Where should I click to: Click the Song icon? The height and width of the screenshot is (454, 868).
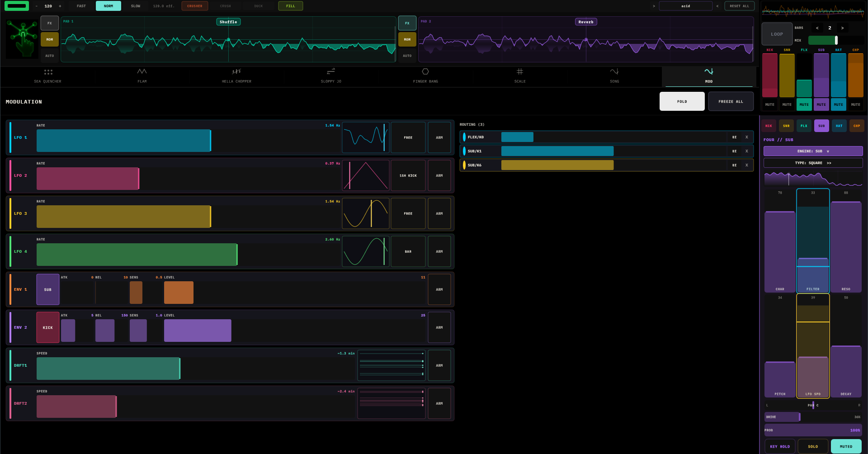point(614,71)
